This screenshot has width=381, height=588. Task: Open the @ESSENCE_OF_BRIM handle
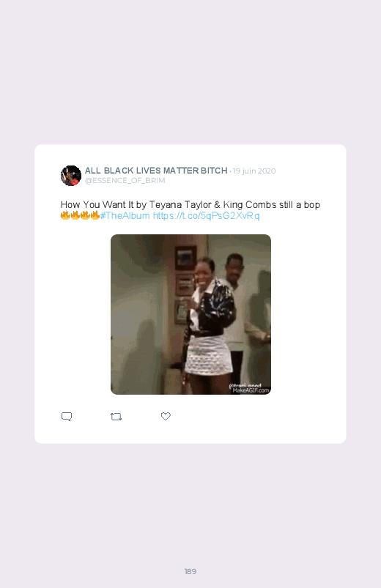point(125,181)
